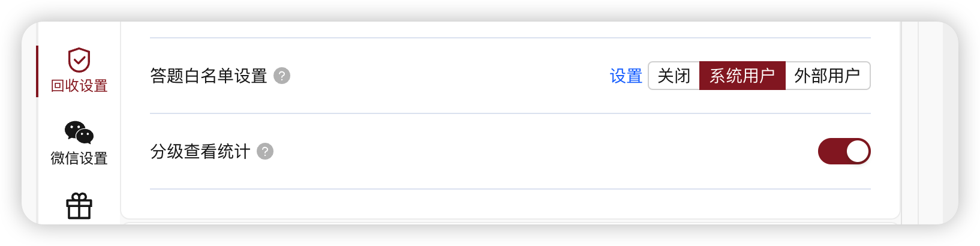Click the empty row below 分级查看统计
980x246 pixels.
point(510,204)
